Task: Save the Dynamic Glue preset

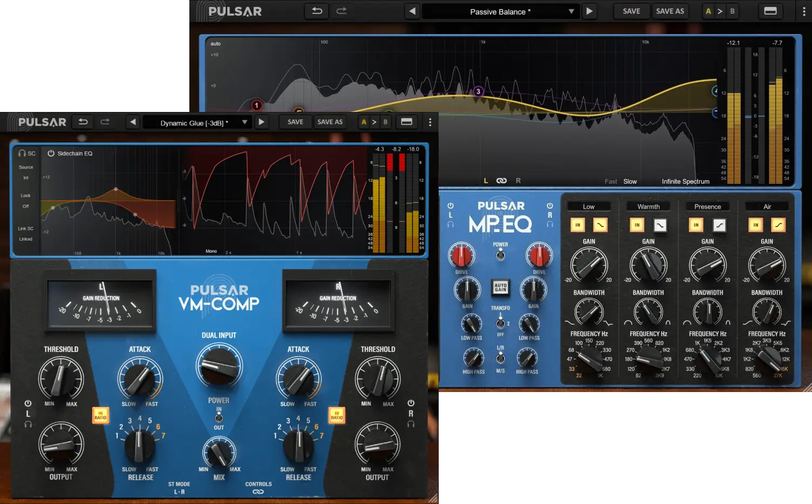Action: pos(295,122)
